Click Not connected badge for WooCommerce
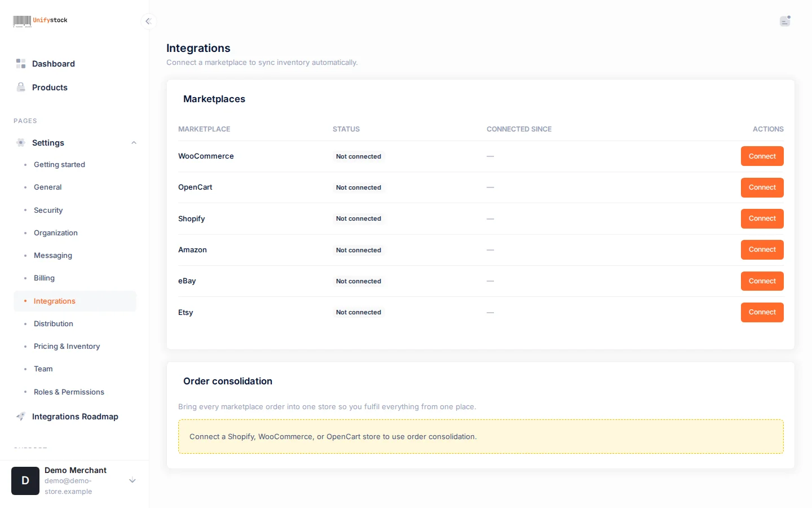 pos(359,156)
